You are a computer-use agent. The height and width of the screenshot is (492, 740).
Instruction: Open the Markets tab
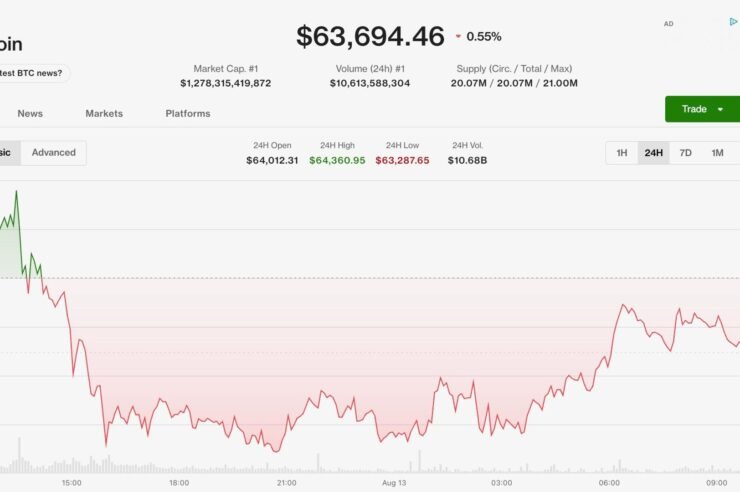point(104,114)
